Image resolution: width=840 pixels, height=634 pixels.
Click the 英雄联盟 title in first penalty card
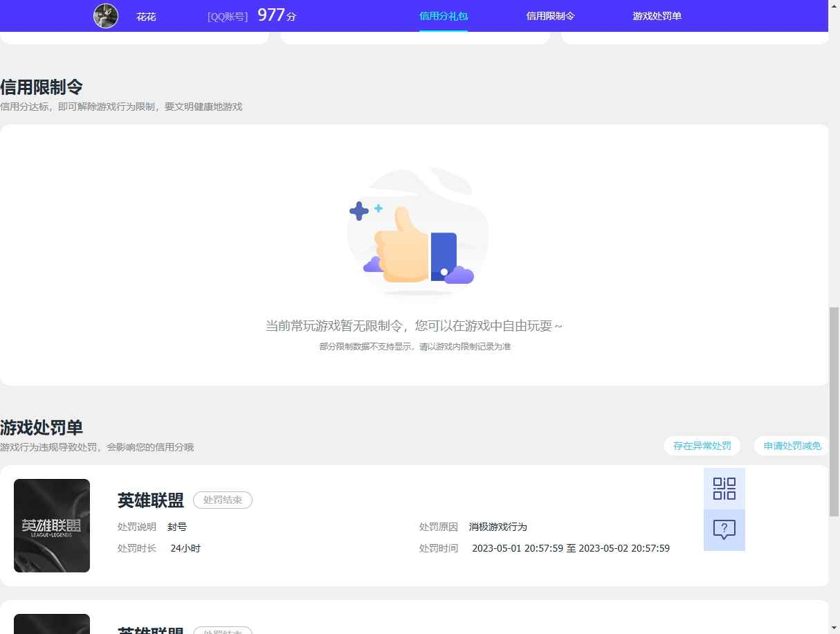(x=151, y=500)
